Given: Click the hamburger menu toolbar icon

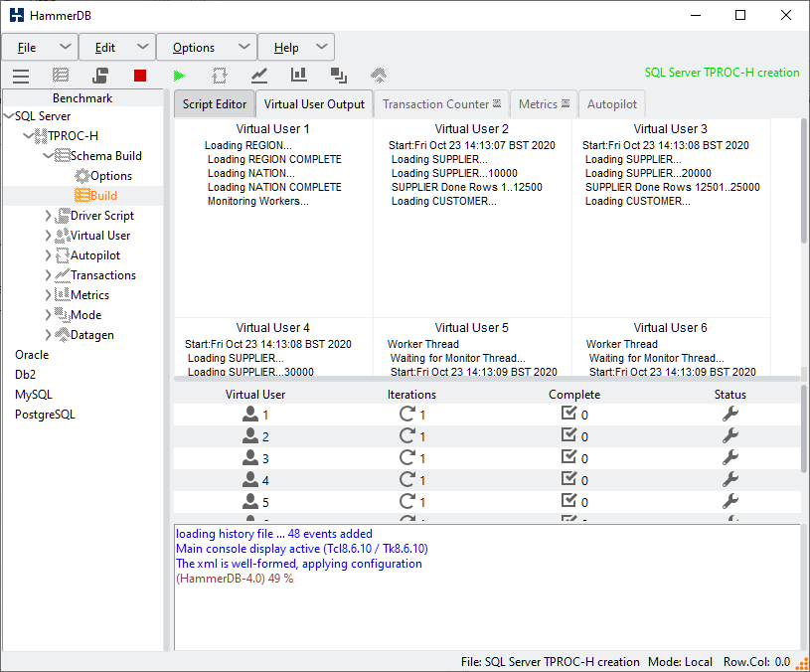Looking at the screenshot, I should pos(21,76).
